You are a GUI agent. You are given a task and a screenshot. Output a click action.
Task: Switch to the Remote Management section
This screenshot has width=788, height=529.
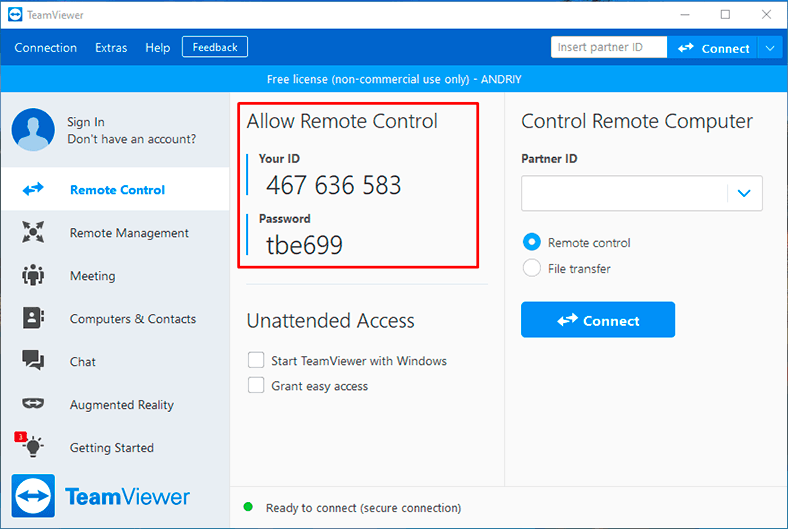115,233
